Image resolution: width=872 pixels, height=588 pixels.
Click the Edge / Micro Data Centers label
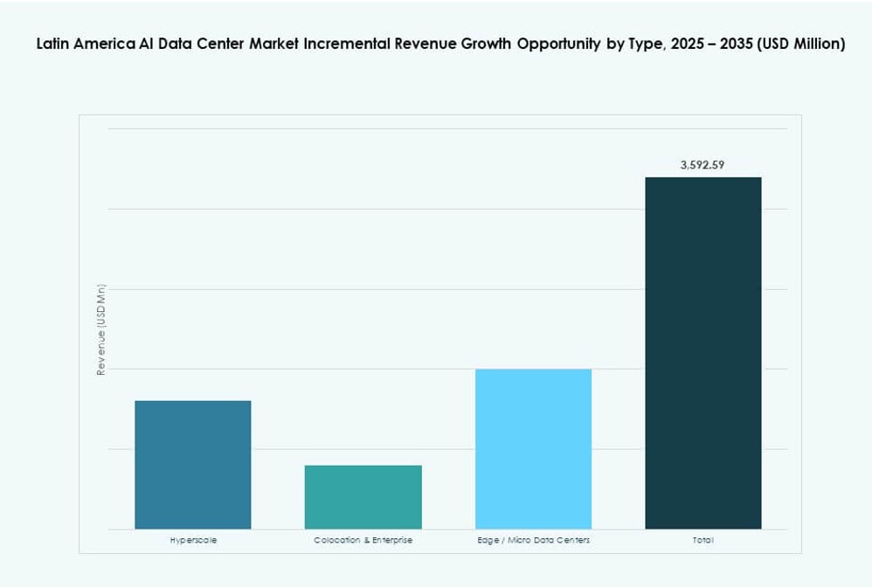pyautogui.click(x=534, y=540)
